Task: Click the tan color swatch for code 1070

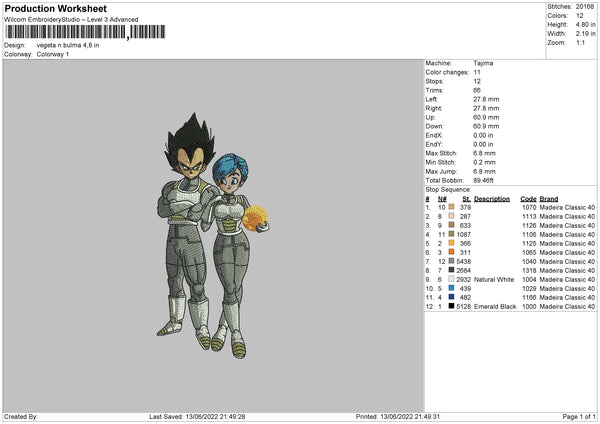Action: [x=452, y=207]
